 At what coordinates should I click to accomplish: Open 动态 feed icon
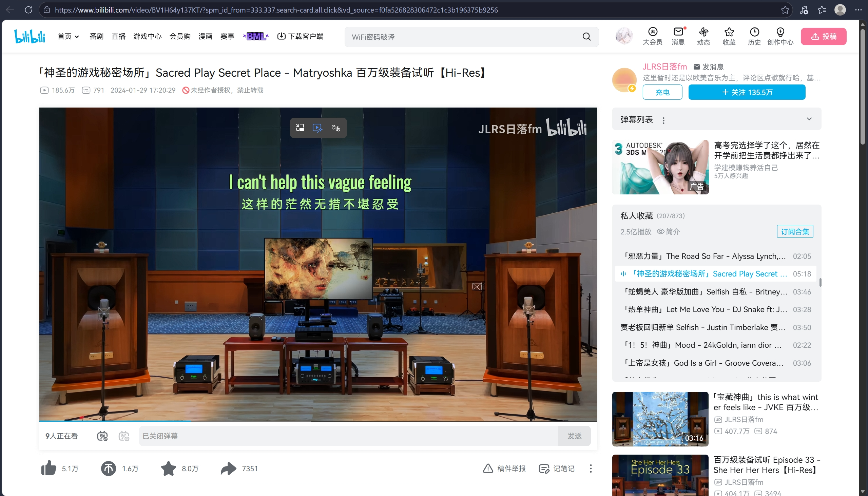pyautogui.click(x=703, y=36)
